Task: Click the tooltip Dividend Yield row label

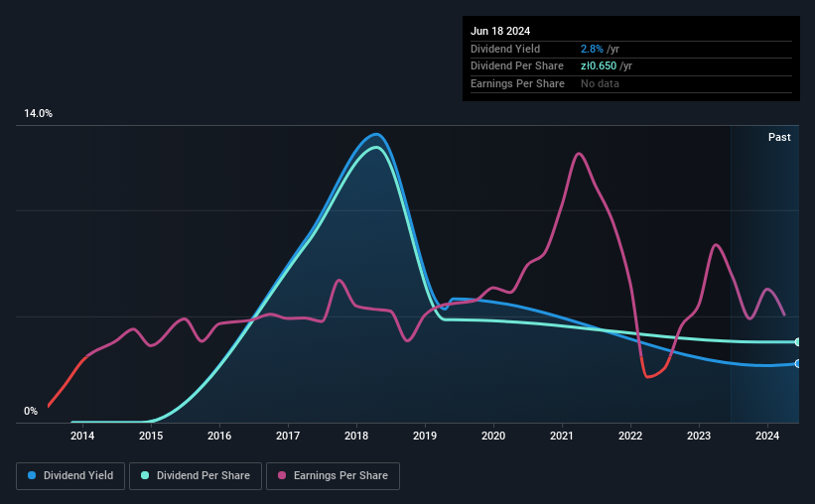Action: (x=505, y=49)
